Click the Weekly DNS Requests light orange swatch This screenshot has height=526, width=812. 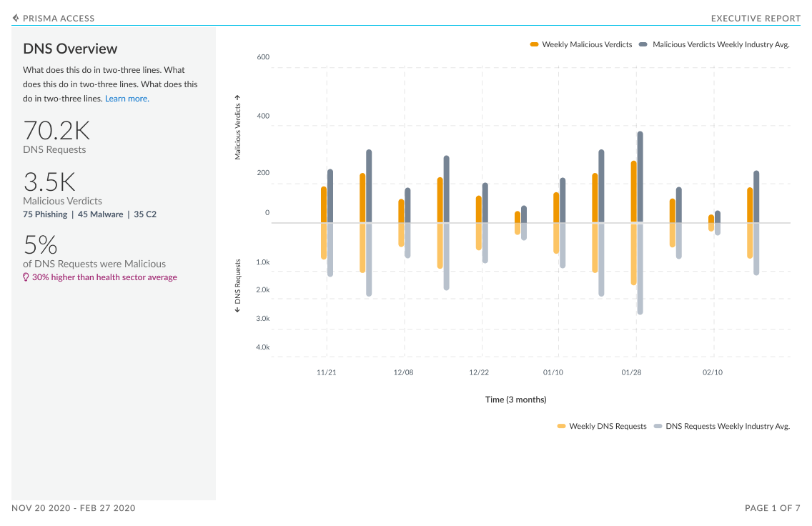pyautogui.click(x=561, y=426)
